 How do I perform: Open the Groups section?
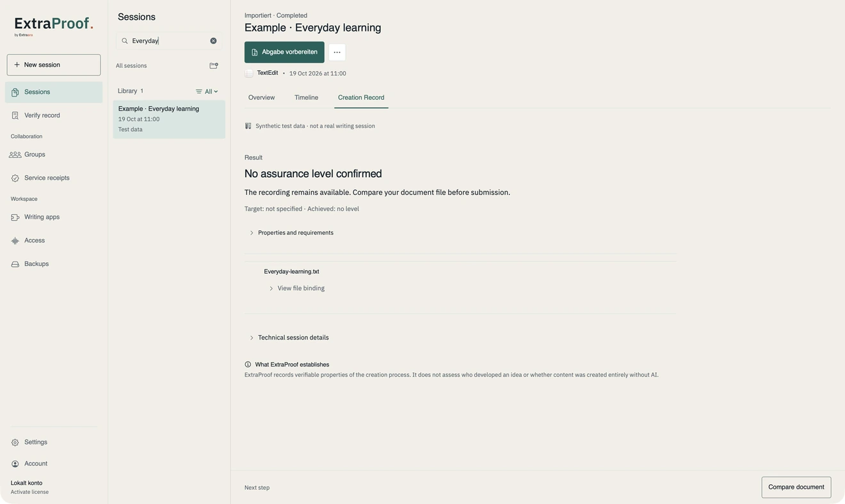tap(54, 155)
